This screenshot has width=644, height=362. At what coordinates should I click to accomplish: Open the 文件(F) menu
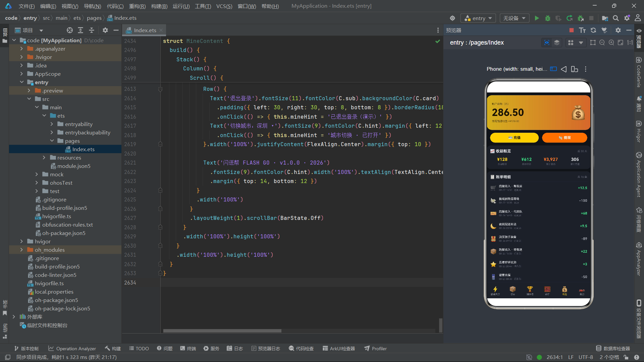click(26, 6)
